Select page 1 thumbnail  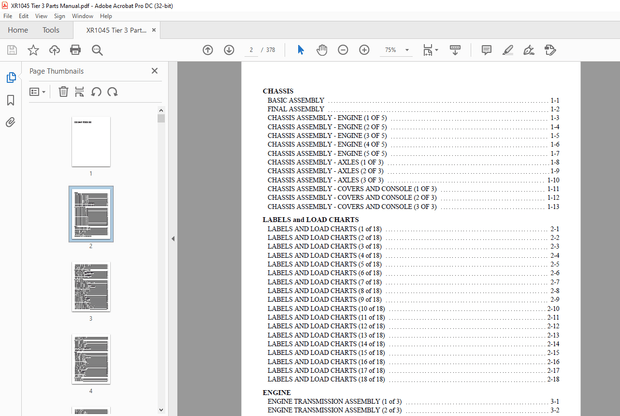click(91, 142)
